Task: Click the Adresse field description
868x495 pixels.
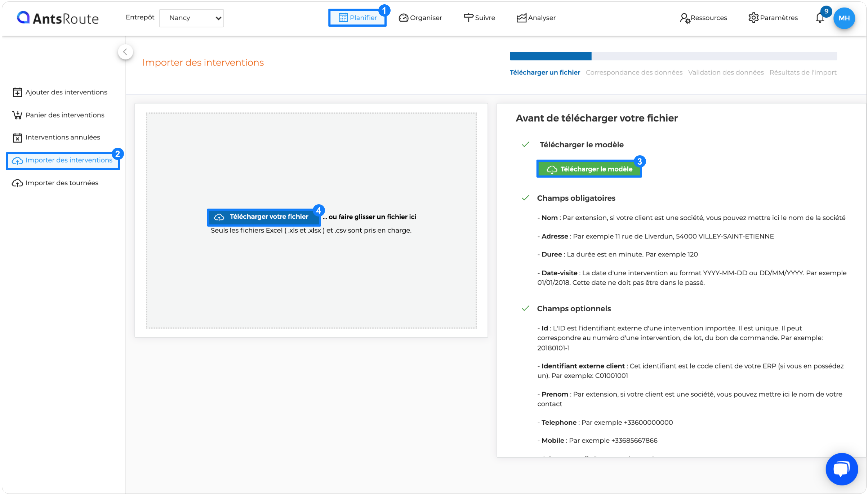Action: (656, 236)
